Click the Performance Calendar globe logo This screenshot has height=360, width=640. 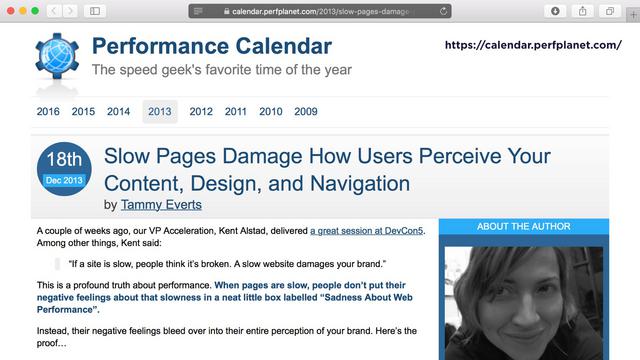pyautogui.click(x=57, y=56)
